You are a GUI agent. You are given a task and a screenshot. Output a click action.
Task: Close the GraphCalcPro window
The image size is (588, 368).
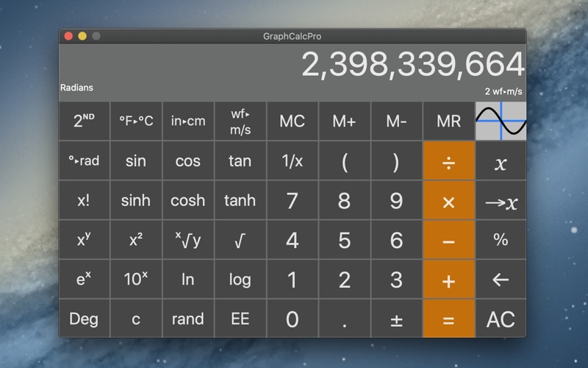click(x=68, y=36)
